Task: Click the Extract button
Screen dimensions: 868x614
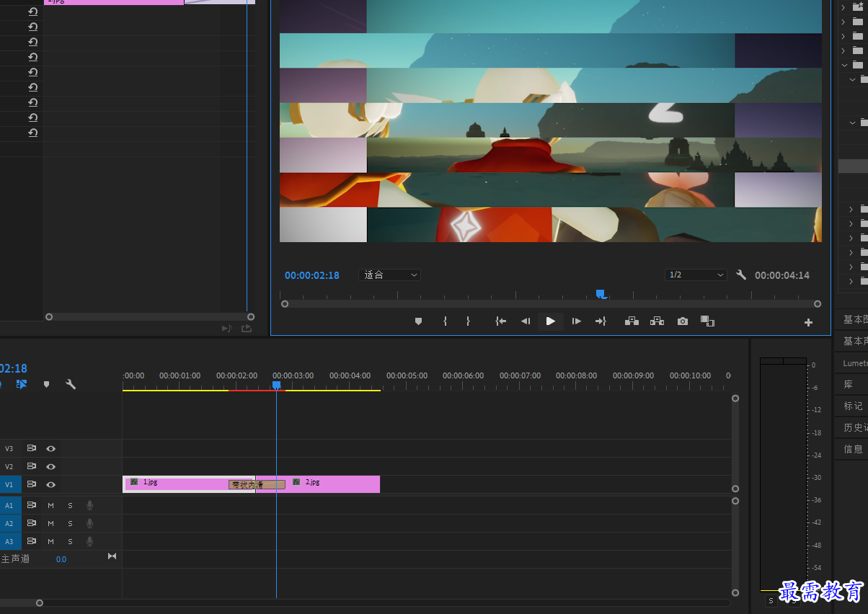Action: click(x=657, y=321)
